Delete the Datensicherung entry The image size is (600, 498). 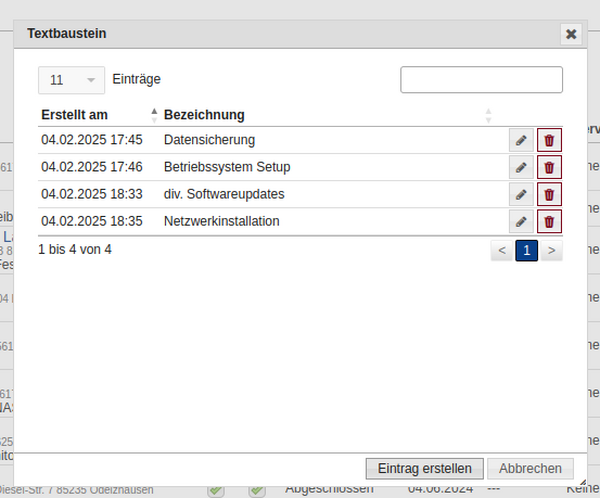coord(549,140)
